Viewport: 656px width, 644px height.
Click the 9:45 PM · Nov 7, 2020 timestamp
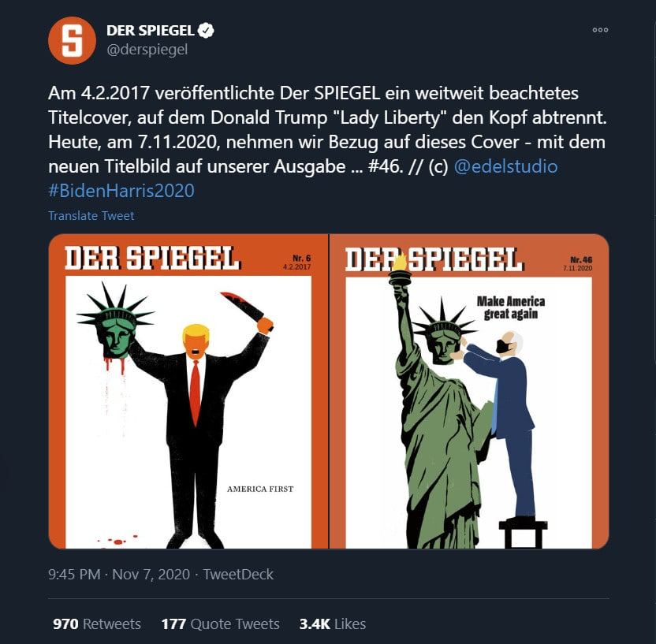point(119,574)
